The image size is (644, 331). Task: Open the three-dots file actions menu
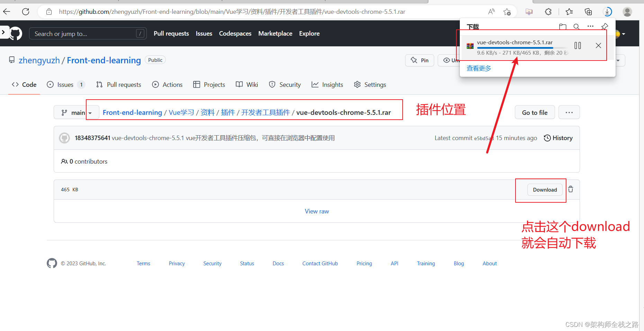pos(569,112)
